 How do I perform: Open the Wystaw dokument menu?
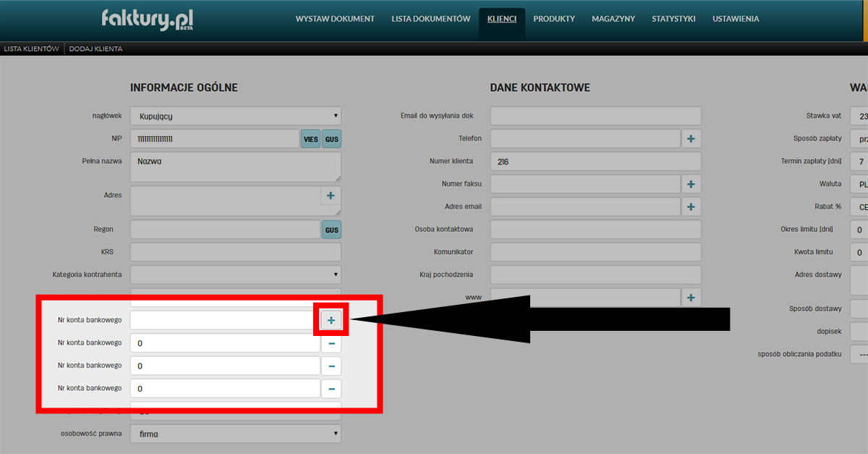[x=335, y=19]
